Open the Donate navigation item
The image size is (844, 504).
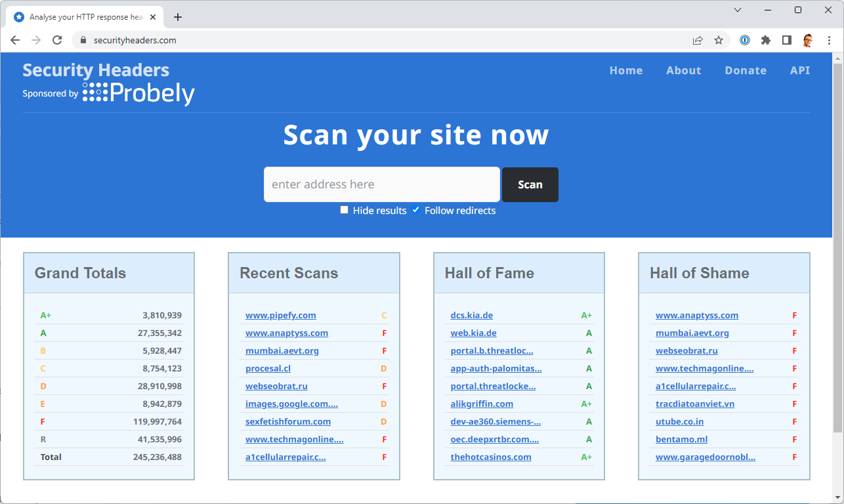point(745,70)
